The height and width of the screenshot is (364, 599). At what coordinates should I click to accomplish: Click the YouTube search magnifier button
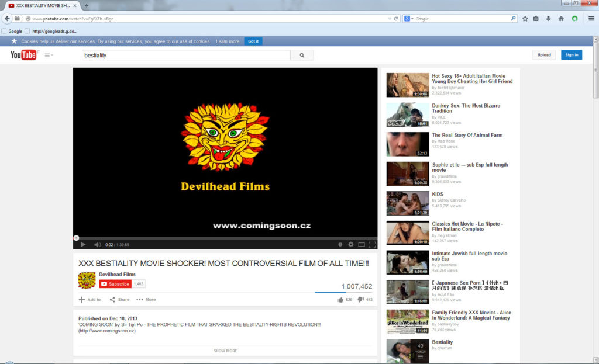point(302,56)
